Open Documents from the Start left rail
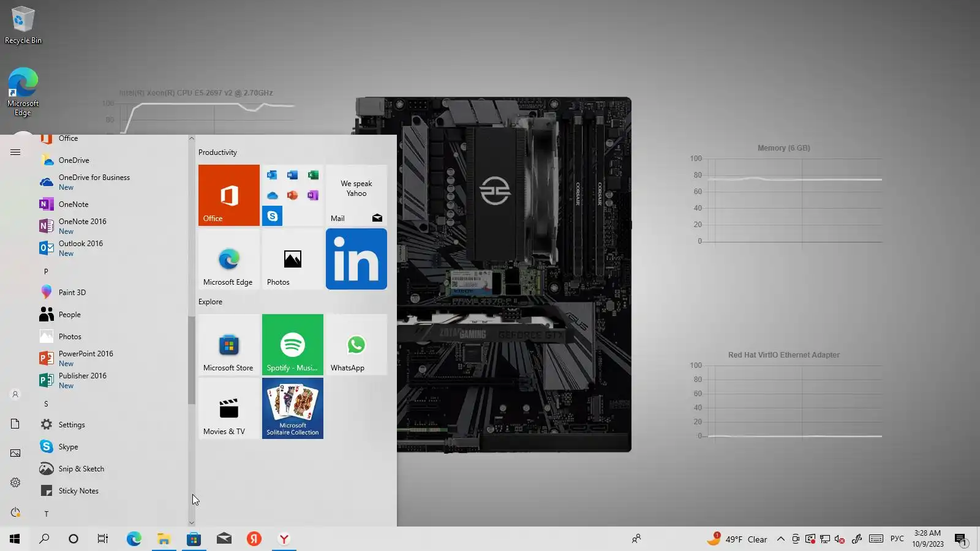980x551 pixels. (15, 424)
